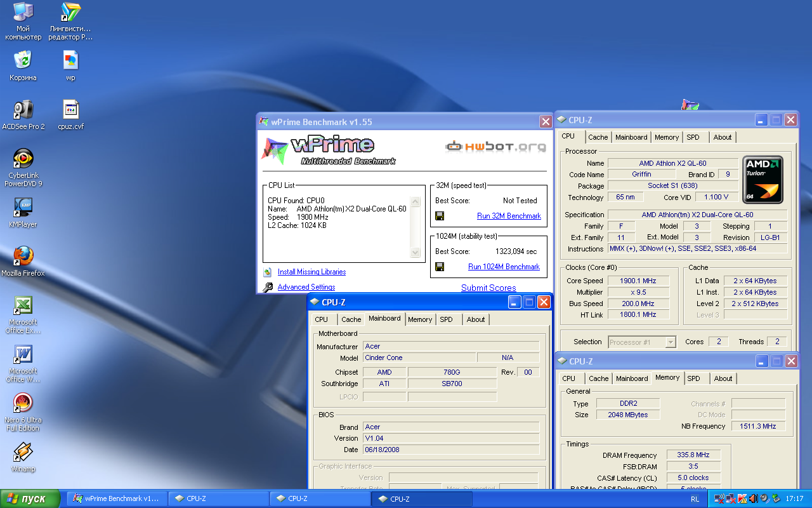The height and width of the screenshot is (508, 812).
Task: Open Mainboard tab in DDR2 memory CPU-Z window
Action: [632, 378]
